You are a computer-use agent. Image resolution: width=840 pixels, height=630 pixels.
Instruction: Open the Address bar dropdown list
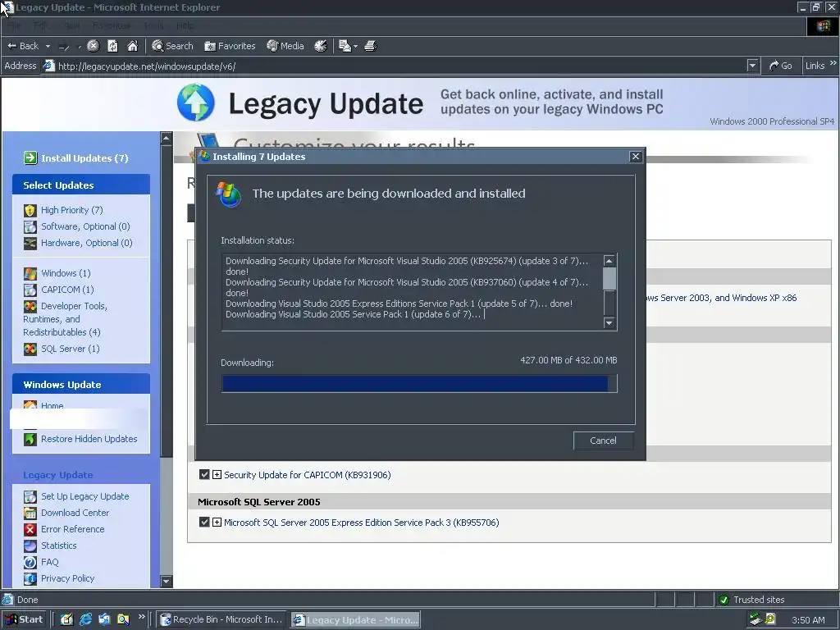[753, 66]
